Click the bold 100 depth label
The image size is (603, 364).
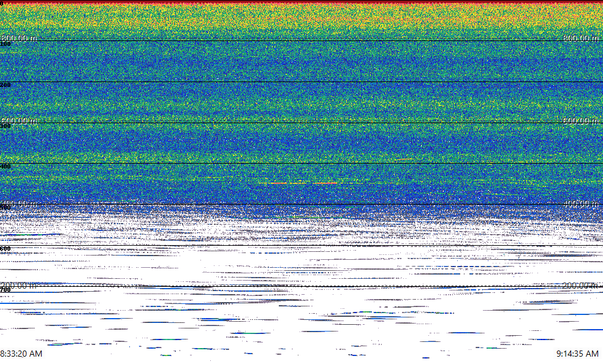[x=6, y=44]
